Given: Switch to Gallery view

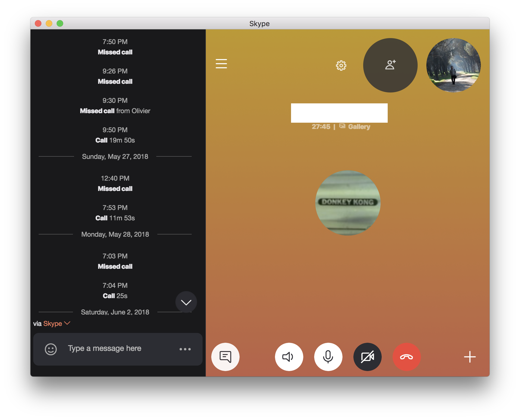Looking at the screenshot, I should tap(354, 126).
